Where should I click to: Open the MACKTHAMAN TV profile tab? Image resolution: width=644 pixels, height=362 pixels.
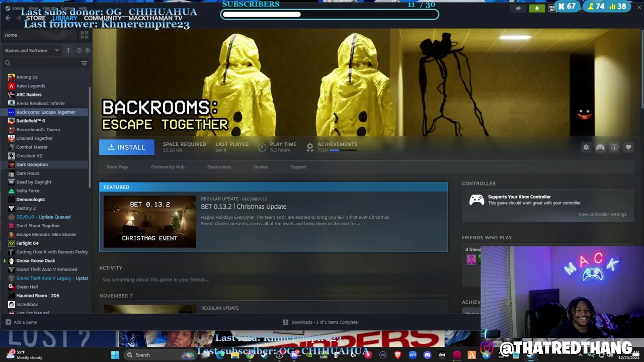155,18
